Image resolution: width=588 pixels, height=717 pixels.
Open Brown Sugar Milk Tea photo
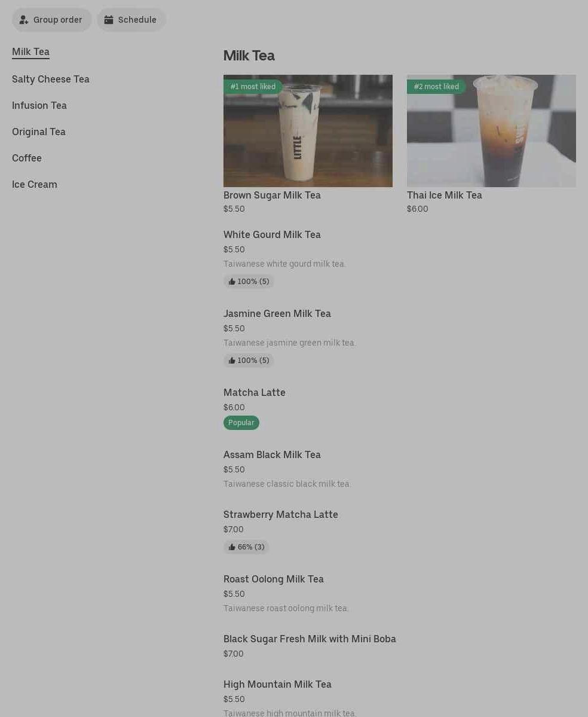(x=308, y=131)
